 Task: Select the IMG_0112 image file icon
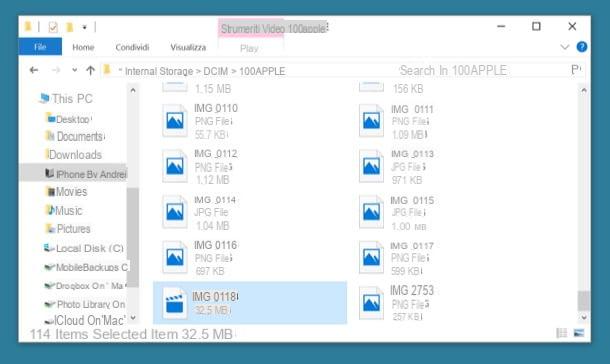pos(175,166)
